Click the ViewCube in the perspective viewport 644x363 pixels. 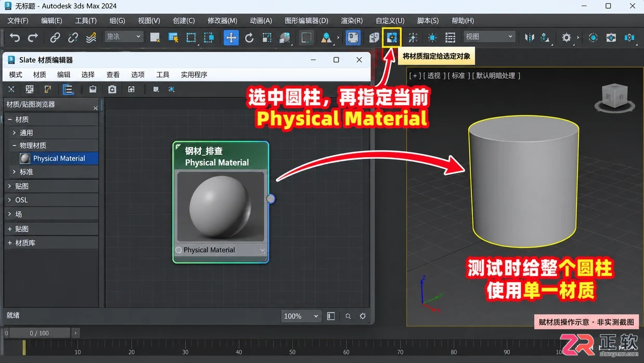[615, 97]
